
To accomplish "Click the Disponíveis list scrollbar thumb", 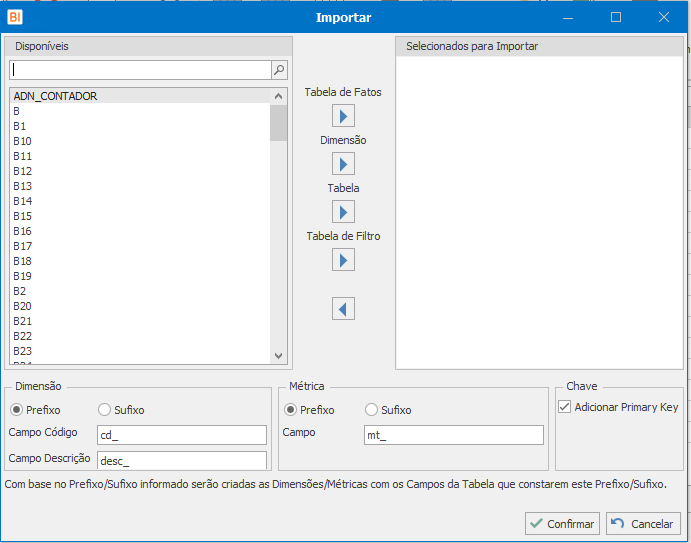I will click(279, 123).
